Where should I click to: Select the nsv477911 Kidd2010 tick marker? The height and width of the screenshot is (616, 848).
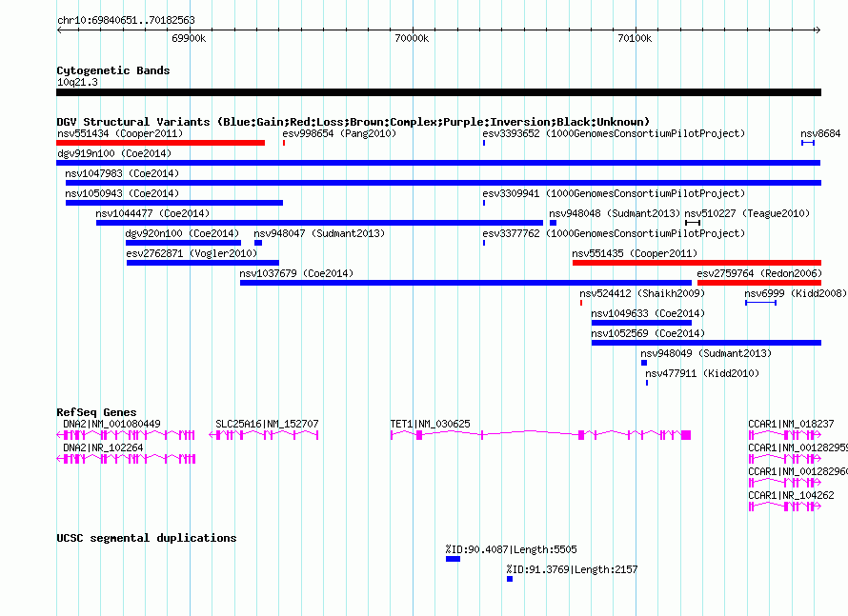[647, 383]
